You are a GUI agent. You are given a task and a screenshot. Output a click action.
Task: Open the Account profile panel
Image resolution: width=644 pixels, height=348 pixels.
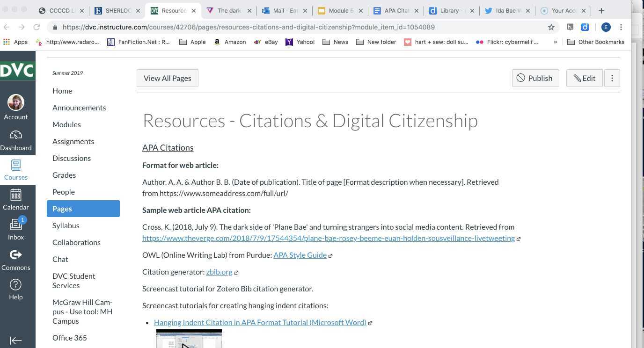[x=15, y=107]
